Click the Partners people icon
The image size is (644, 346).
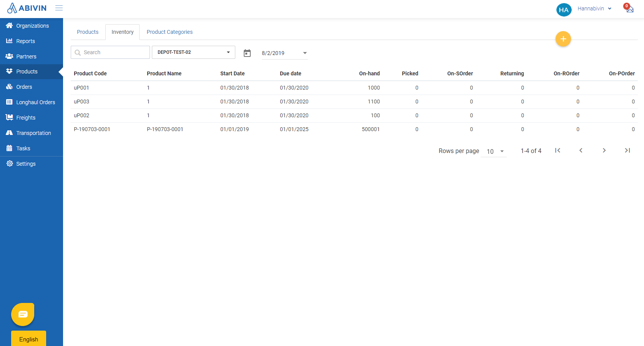9,56
